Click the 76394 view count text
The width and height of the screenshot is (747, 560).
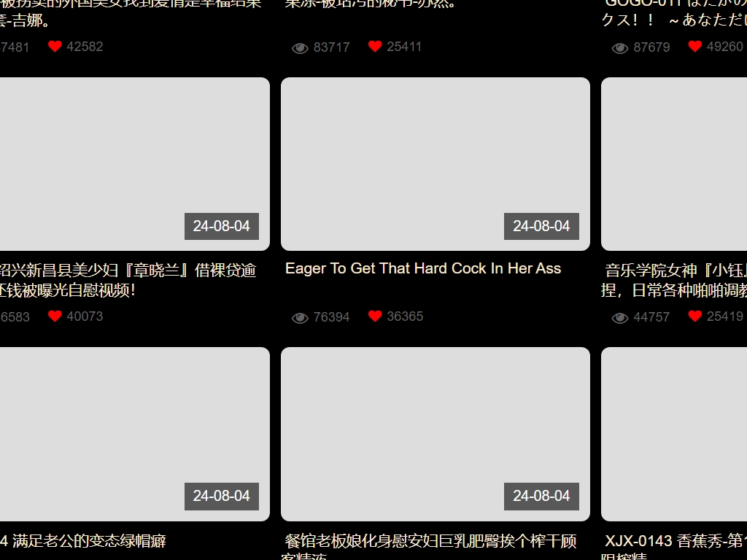pos(331,317)
